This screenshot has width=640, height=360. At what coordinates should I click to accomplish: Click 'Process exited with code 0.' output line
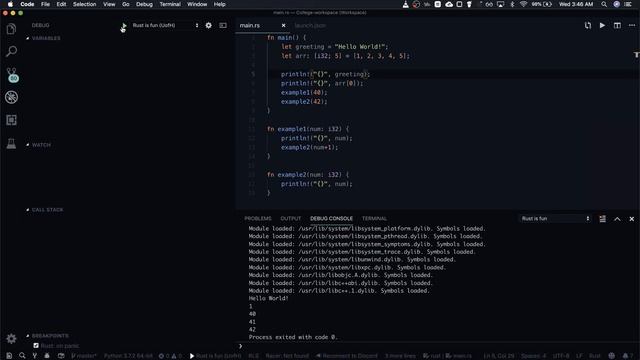tap(293, 337)
